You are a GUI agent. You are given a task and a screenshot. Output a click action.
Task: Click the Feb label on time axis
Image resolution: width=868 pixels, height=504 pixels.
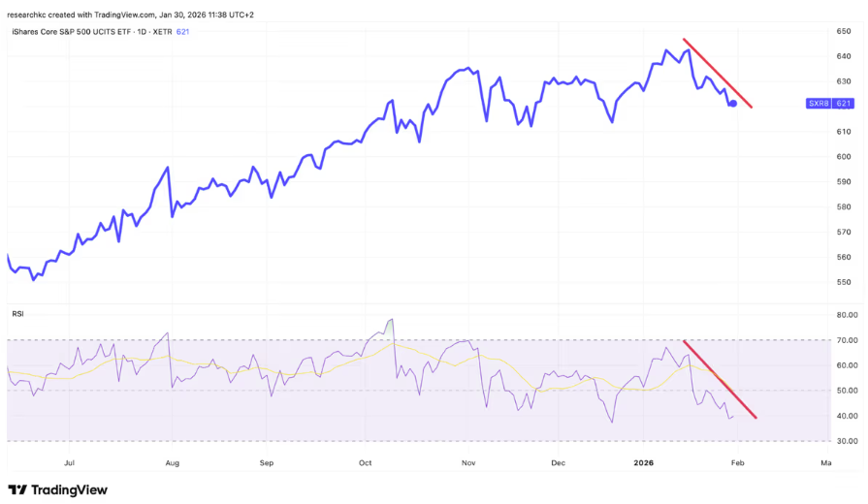(x=735, y=463)
